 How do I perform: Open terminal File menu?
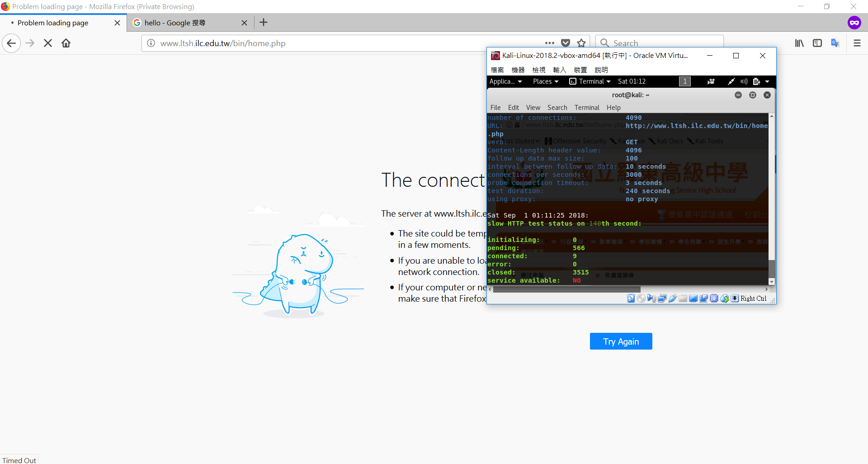495,108
